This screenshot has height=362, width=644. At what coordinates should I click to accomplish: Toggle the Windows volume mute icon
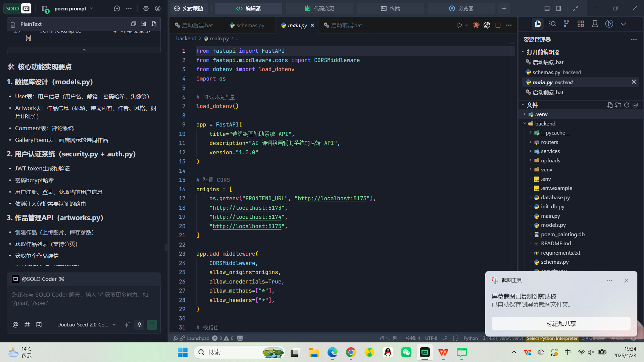(x=591, y=352)
